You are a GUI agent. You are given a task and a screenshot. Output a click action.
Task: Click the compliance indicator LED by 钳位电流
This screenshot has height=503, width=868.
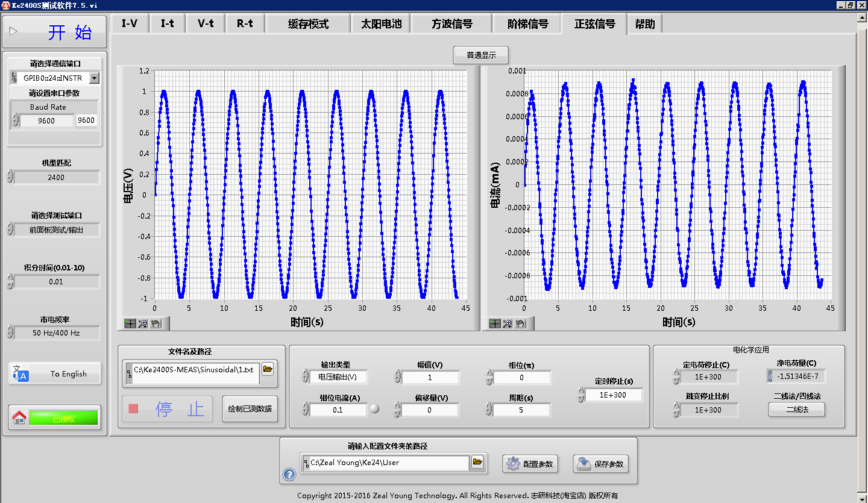375,409
